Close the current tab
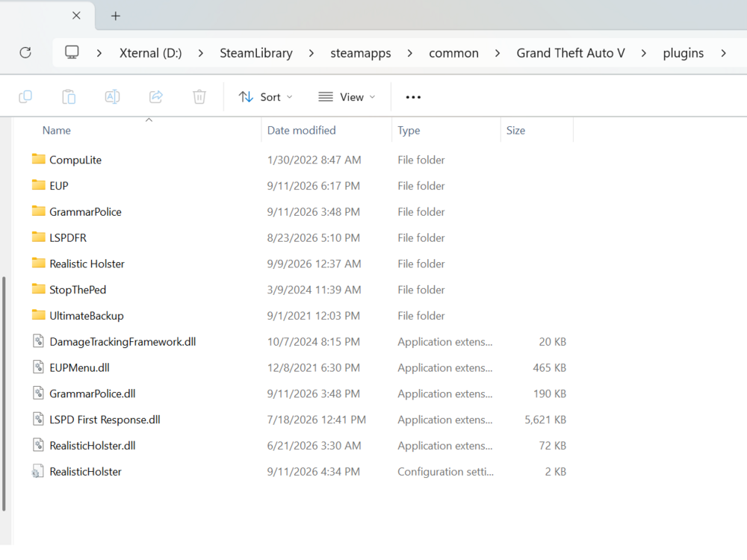 tap(76, 16)
